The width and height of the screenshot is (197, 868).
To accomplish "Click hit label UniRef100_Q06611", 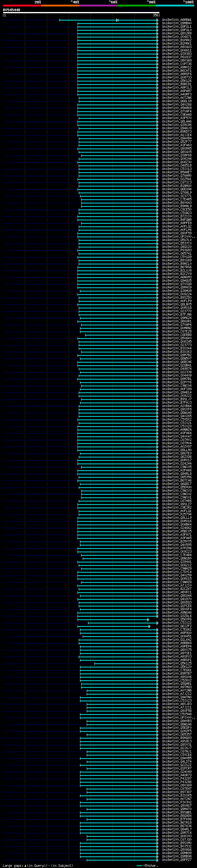I will pos(176,50).
